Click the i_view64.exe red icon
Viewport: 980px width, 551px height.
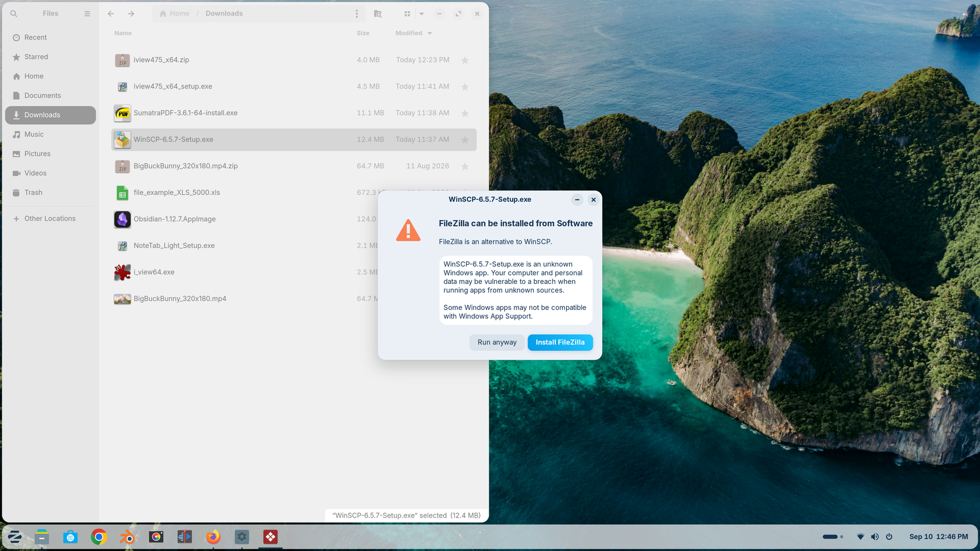pos(122,273)
